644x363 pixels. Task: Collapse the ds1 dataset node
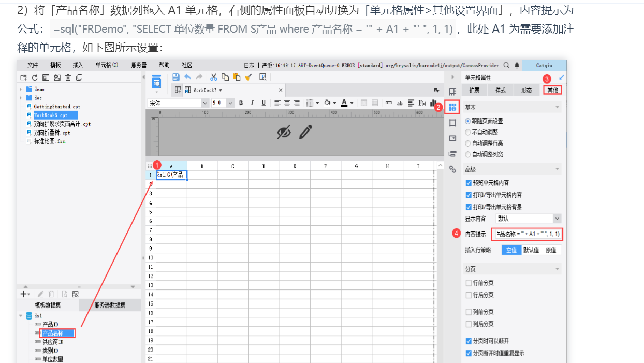pyautogui.click(x=21, y=315)
